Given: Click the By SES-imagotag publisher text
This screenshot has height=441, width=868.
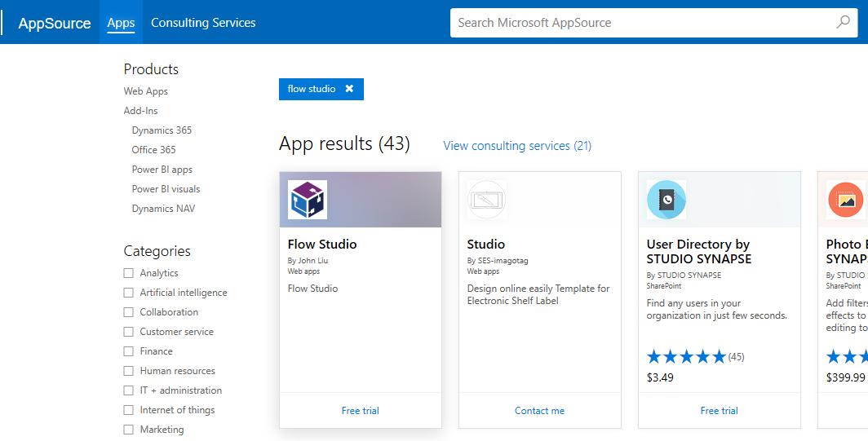Looking at the screenshot, I should click(498, 261).
